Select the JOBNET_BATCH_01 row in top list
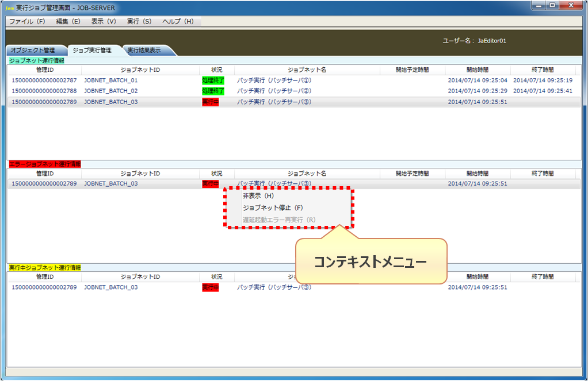Viewport: 588px width, 381px height. [111, 80]
